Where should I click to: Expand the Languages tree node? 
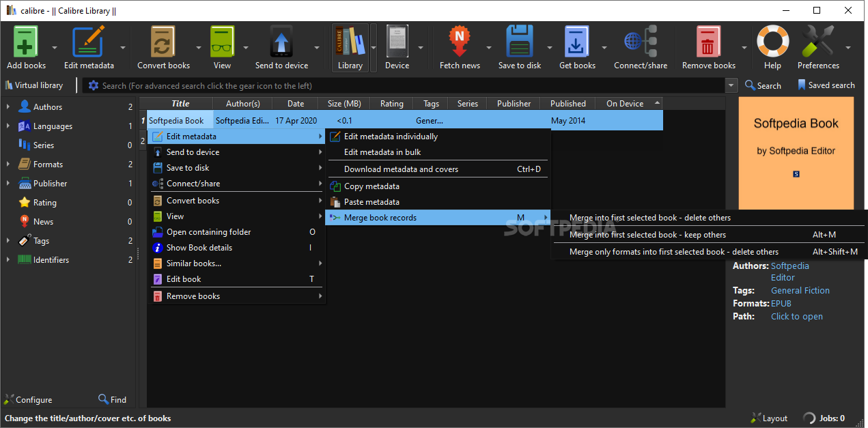pos(8,126)
